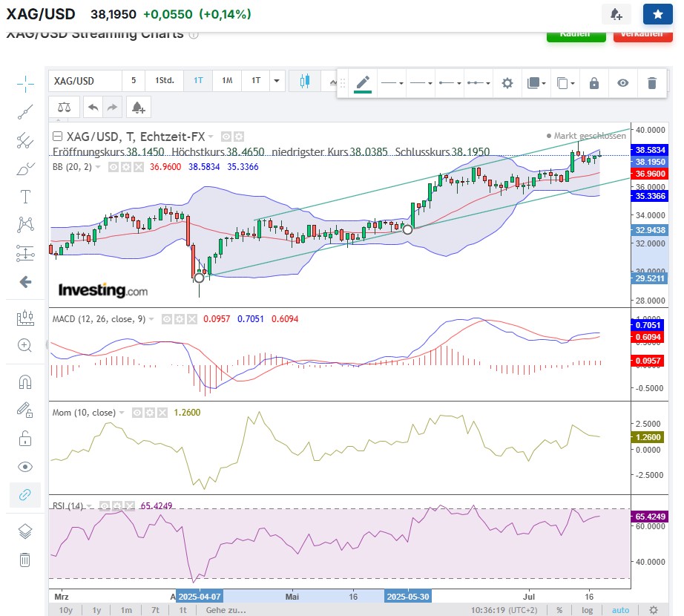Toggle the blue favorite star button
This screenshot has width=684, height=616.
(658, 14)
